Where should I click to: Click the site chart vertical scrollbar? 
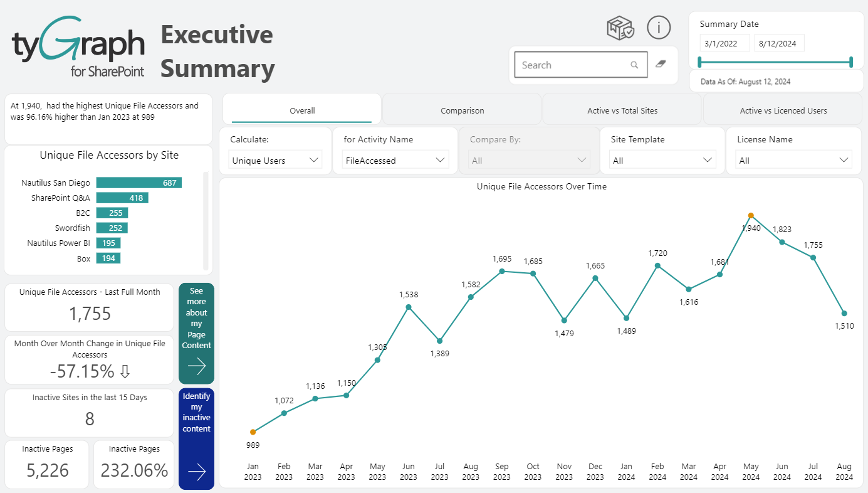tap(206, 220)
